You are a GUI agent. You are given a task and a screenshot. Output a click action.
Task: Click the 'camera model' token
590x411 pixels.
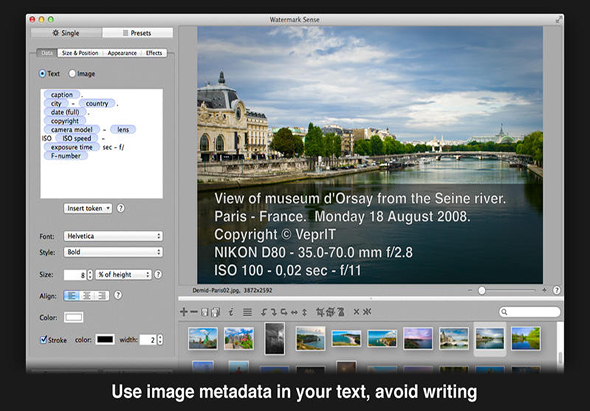(71, 129)
